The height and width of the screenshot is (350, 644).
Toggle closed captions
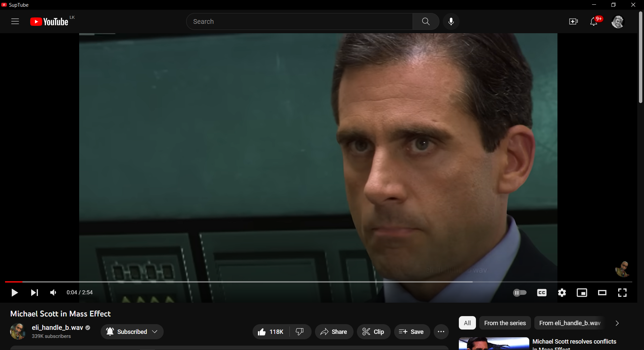tap(542, 293)
